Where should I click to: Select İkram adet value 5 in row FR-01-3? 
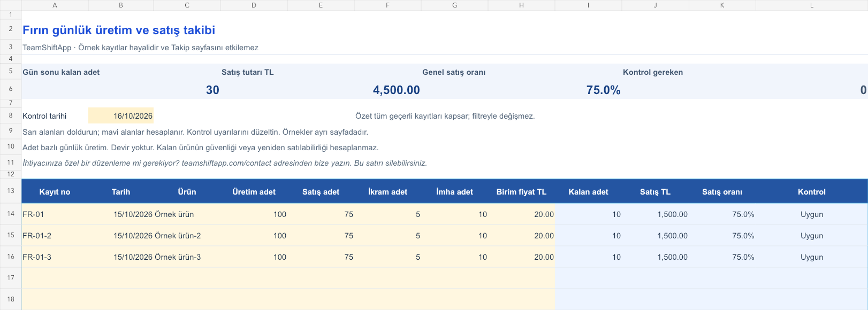[387, 257]
